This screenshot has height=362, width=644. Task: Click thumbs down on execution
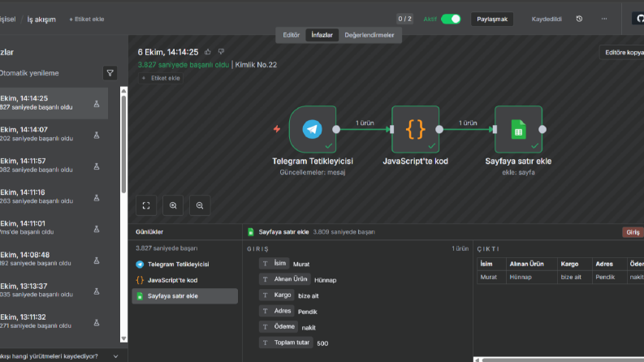coord(222,52)
